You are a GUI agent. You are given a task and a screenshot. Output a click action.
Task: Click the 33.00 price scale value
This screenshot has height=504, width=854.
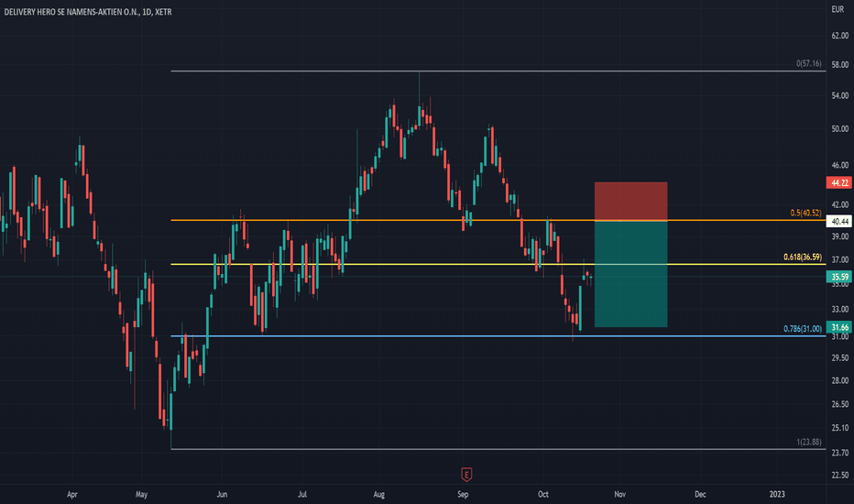coord(840,309)
